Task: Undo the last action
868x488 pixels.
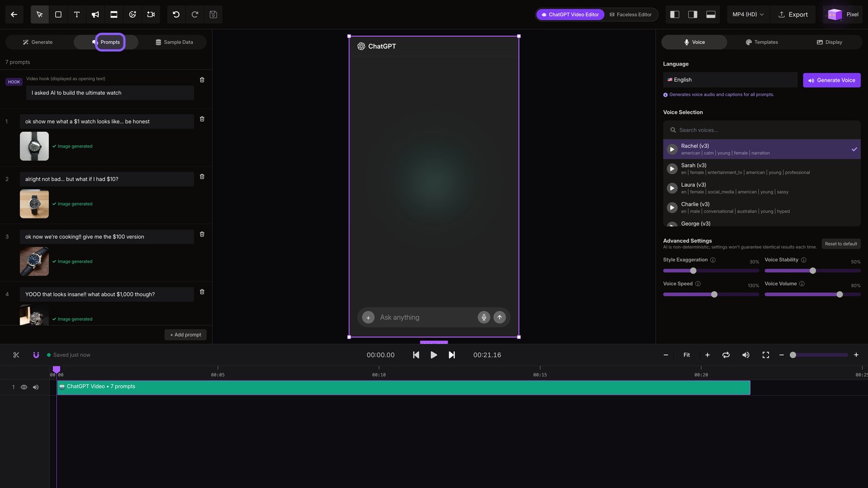Action: click(176, 15)
